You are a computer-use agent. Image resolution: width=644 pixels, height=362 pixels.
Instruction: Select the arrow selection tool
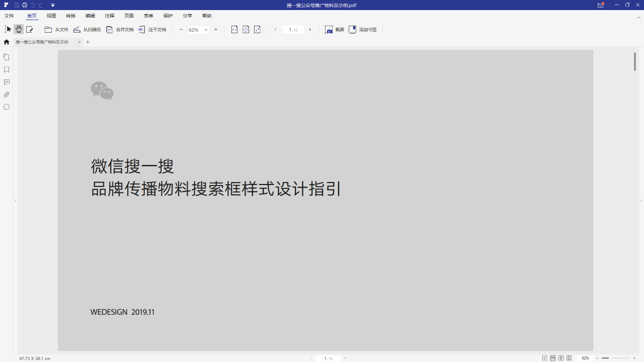(9, 30)
